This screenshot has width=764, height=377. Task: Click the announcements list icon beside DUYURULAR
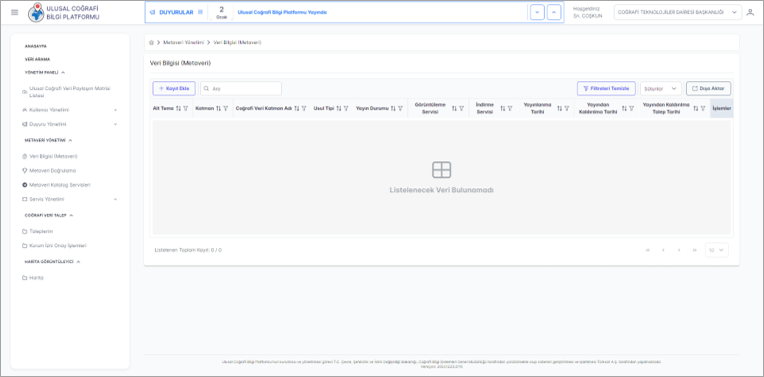click(200, 12)
